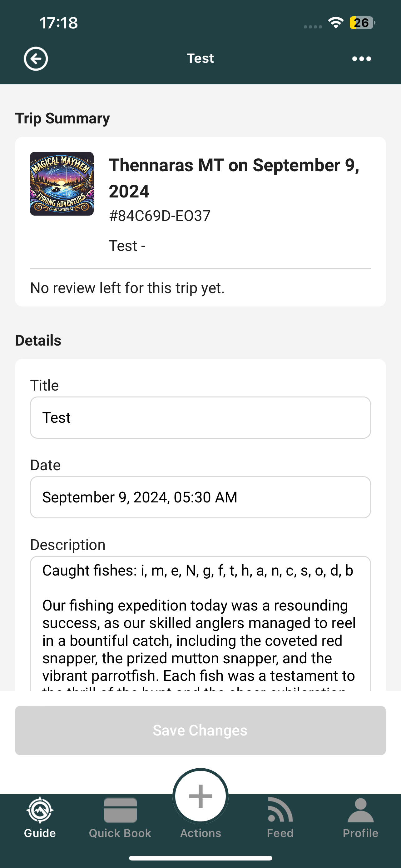Screen dimensions: 401x868
Task: Tap the trip ID #84C69D-EO37
Action: 160,216
